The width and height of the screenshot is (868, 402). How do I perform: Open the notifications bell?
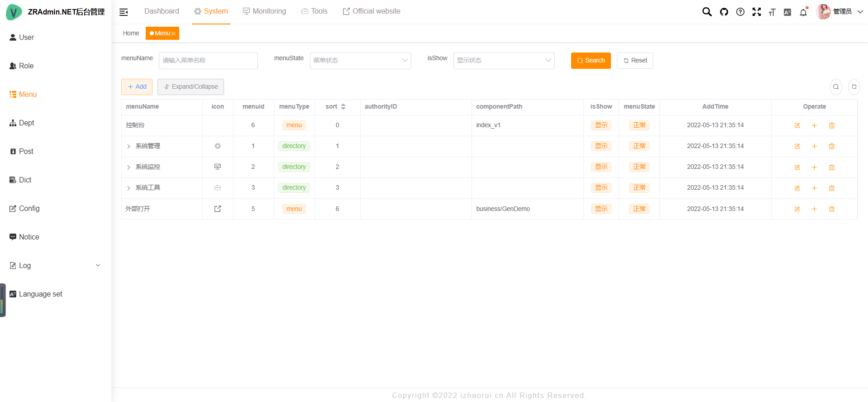pyautogui.click(x=803, y=12)
